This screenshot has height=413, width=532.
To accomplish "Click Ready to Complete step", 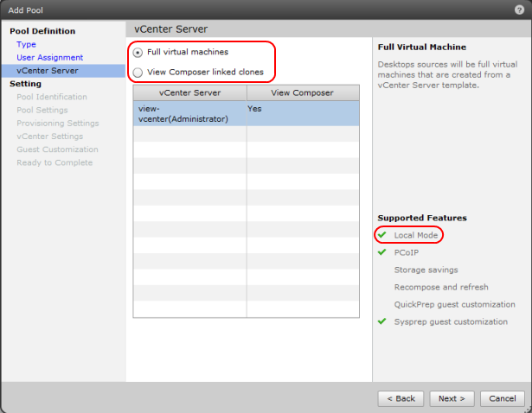I will [x=54, y=162].
